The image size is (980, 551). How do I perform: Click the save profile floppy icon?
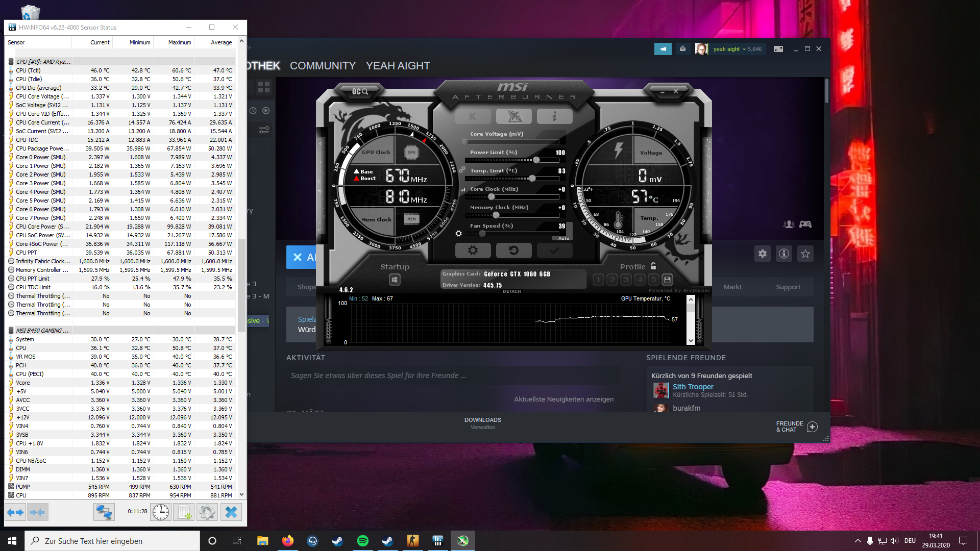coord(667,280)
